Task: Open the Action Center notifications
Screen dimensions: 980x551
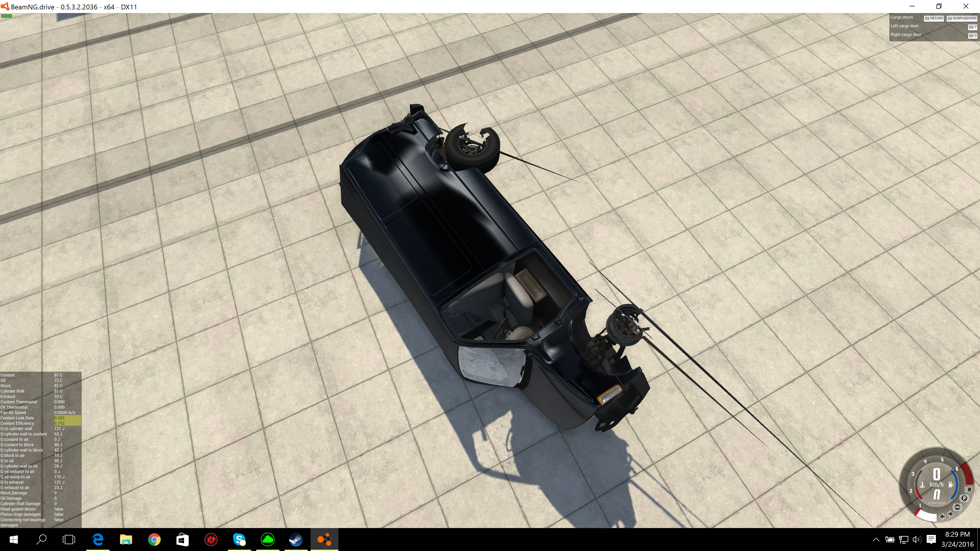Action: tap(931, 539)
